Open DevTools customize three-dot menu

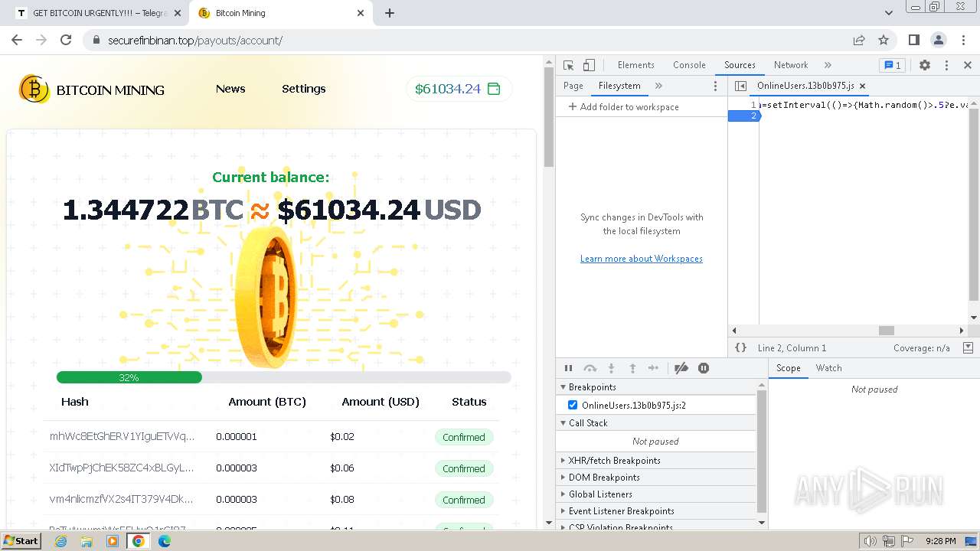coord(946,65)
